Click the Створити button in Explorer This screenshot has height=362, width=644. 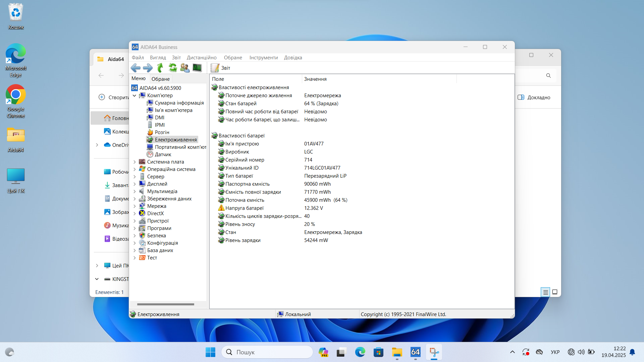click(x=114, y=98)
